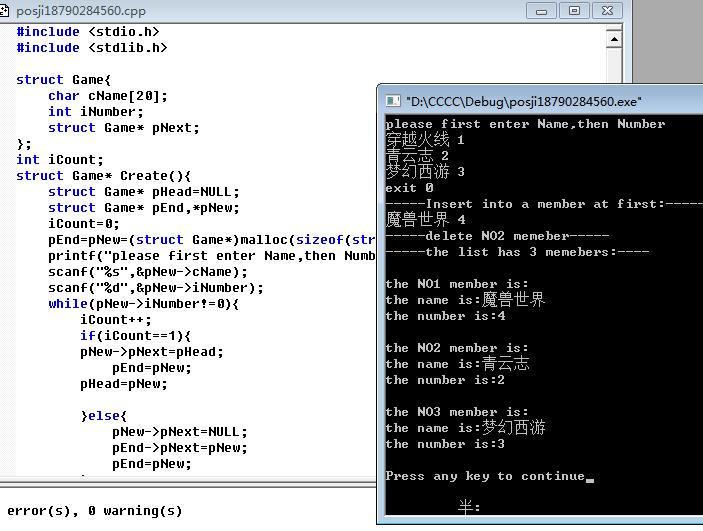
Task: Click console input line '青云志 2'
Action: point(417,156)
